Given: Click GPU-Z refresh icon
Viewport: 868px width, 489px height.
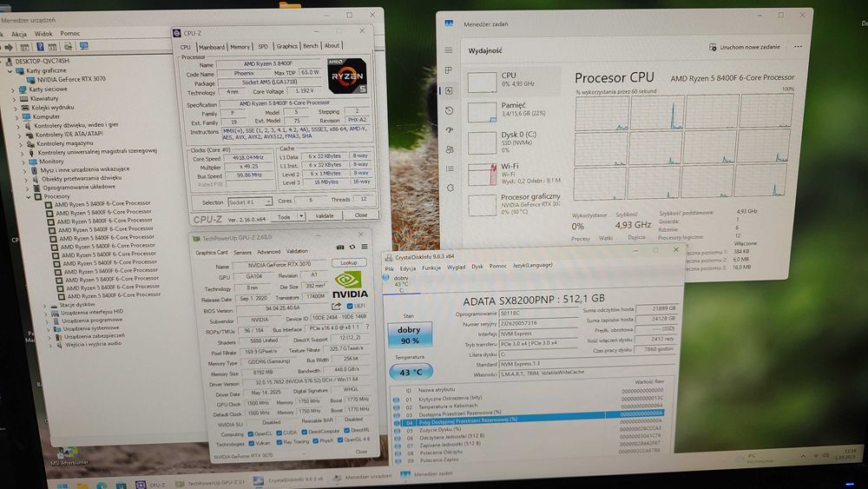Looking at the screenshot, I should 352,247.
